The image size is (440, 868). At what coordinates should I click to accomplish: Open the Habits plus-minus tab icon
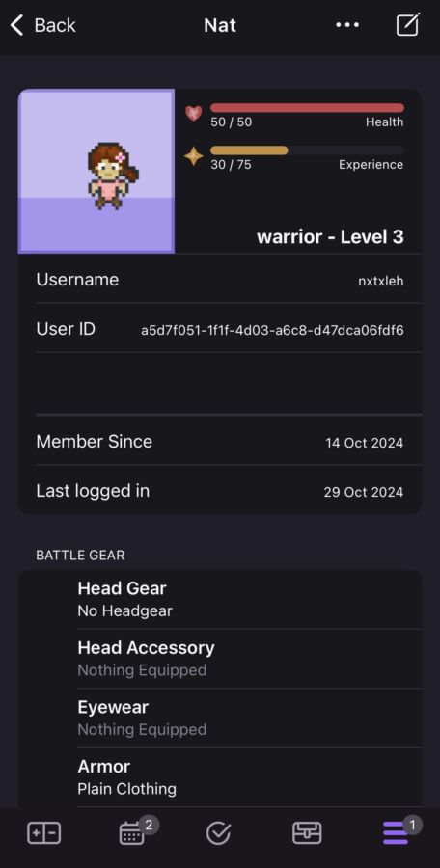coord(43,833)
